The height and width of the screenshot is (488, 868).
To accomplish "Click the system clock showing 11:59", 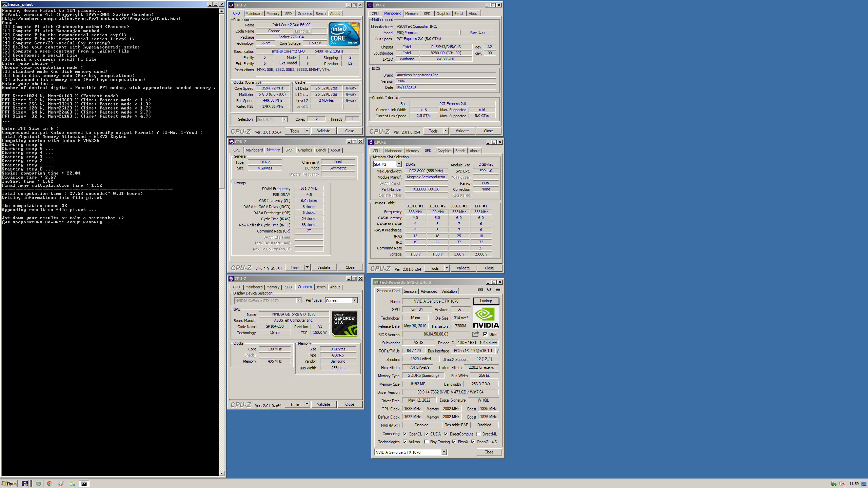I will [x=854, y=484].
